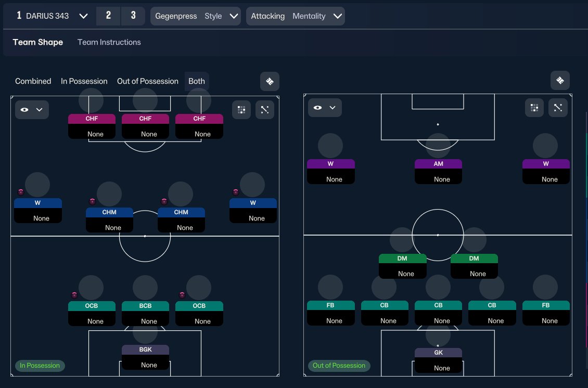This screenshot has height=388, width=588.
Task: Click the player avatar above the left FB
Action: coord(330,288)
